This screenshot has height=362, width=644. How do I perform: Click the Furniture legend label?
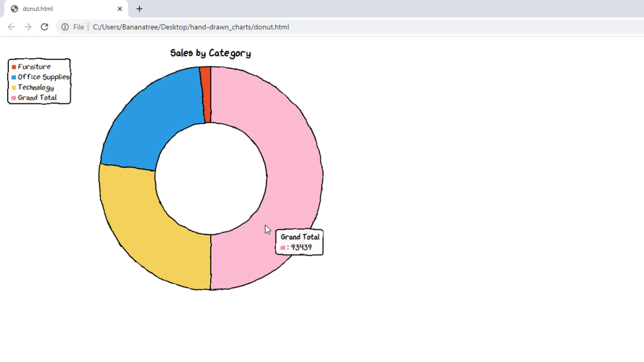34,67
